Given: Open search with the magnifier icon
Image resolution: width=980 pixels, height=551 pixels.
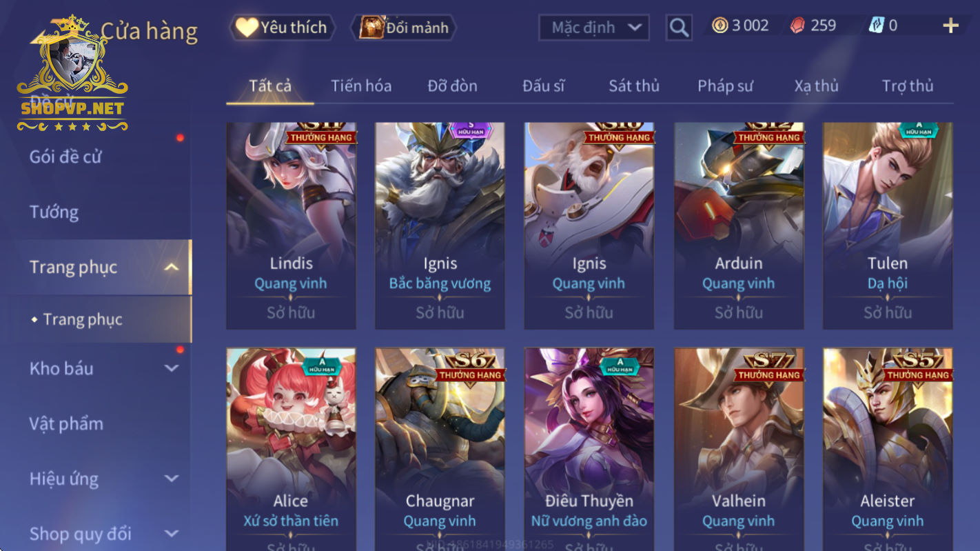Looking at the screenshot, I should (x=679, y=28).
